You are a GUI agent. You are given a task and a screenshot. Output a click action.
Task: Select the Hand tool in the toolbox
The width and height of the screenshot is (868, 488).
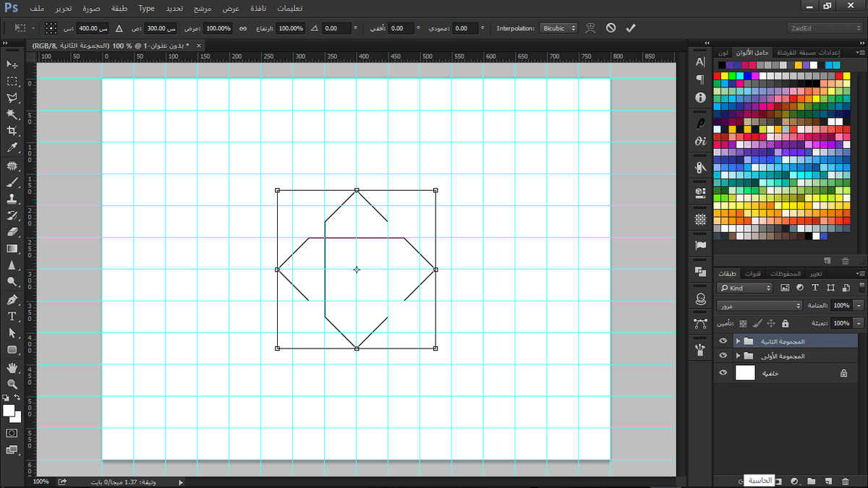coord(12,367)
